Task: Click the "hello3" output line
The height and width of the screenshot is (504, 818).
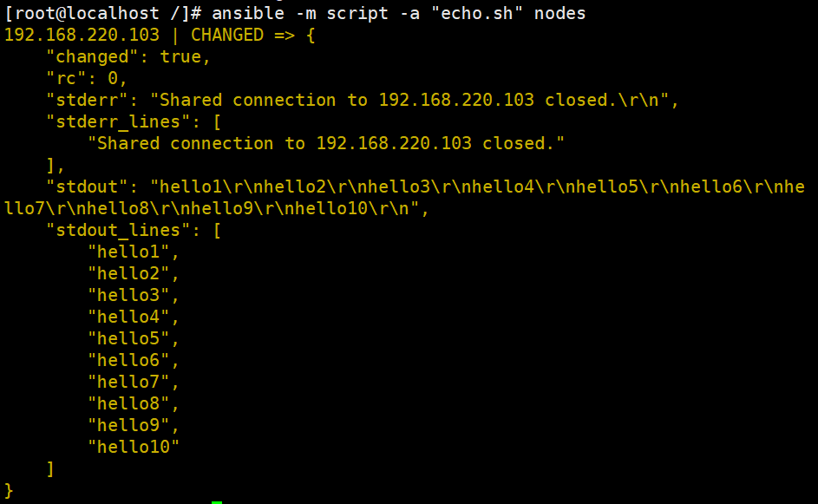Action: pyautogui.click(x=134, y=295)
